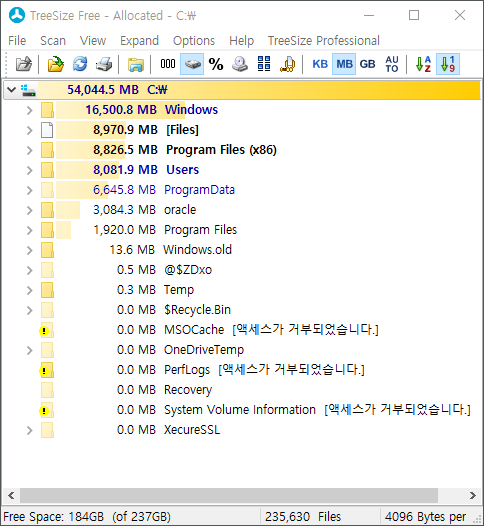Open the TreeSize Professional menu
The height and width of the screenshot is (526, 484).
click(x=324, y=41)
